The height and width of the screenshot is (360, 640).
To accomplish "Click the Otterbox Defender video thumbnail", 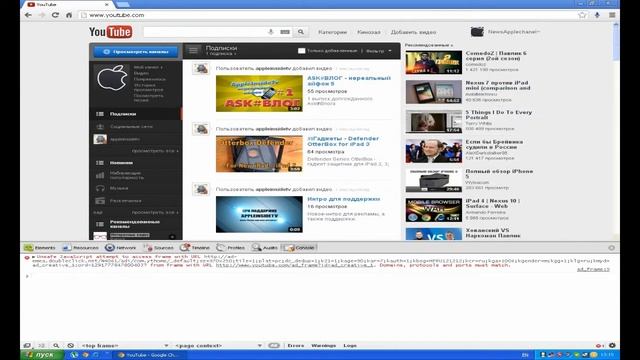I will 259,154.
